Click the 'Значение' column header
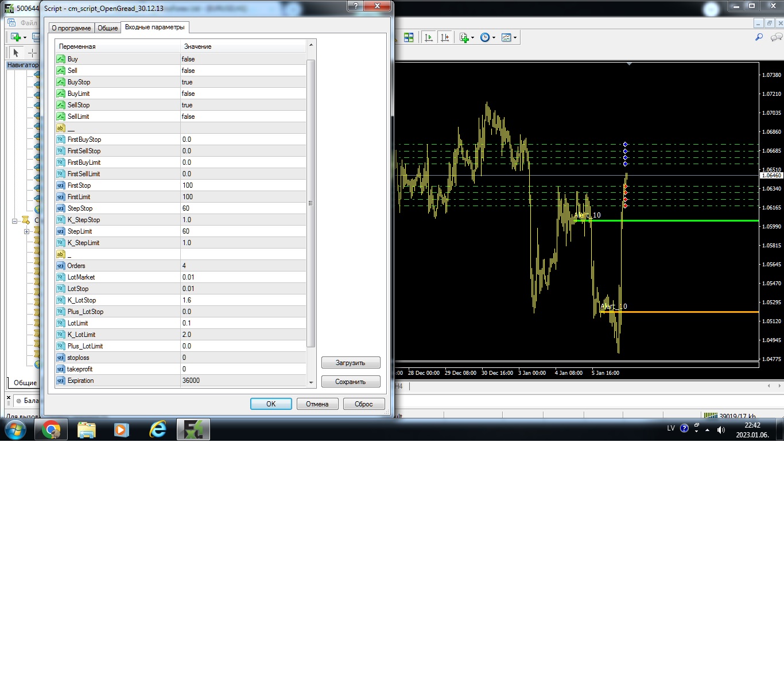The width and height of the screenshot is (784, 698). [243, 46]
